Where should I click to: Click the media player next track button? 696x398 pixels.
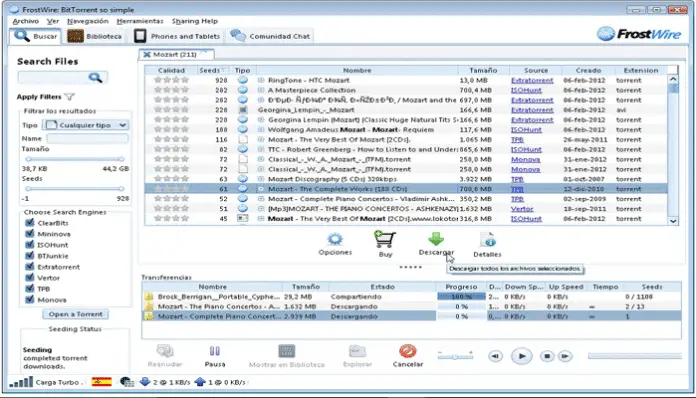click(565, 356)
